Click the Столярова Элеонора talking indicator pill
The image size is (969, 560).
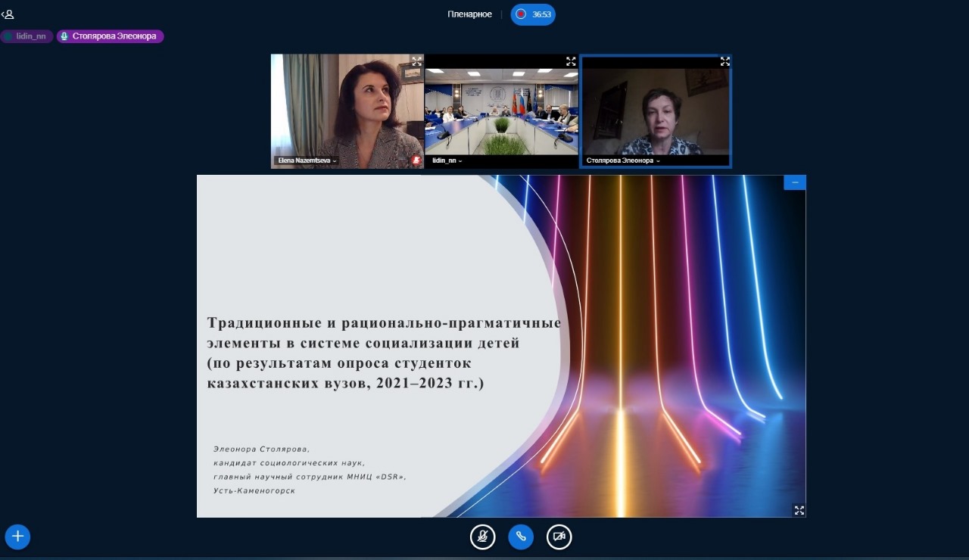111,36
